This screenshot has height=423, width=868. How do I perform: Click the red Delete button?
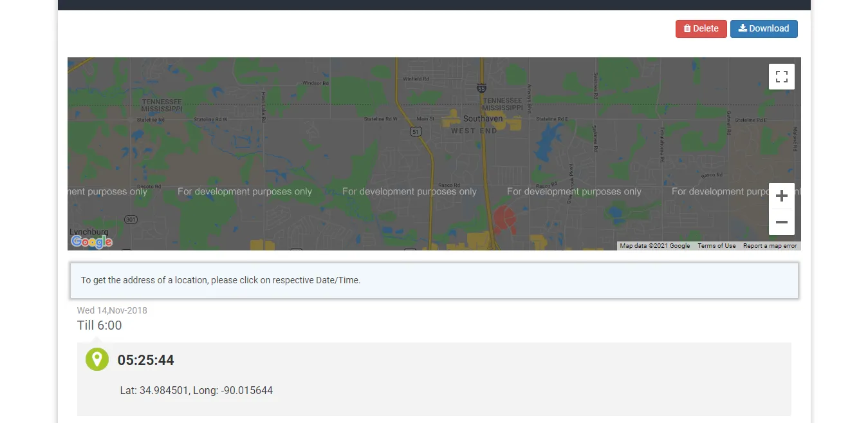701,29
